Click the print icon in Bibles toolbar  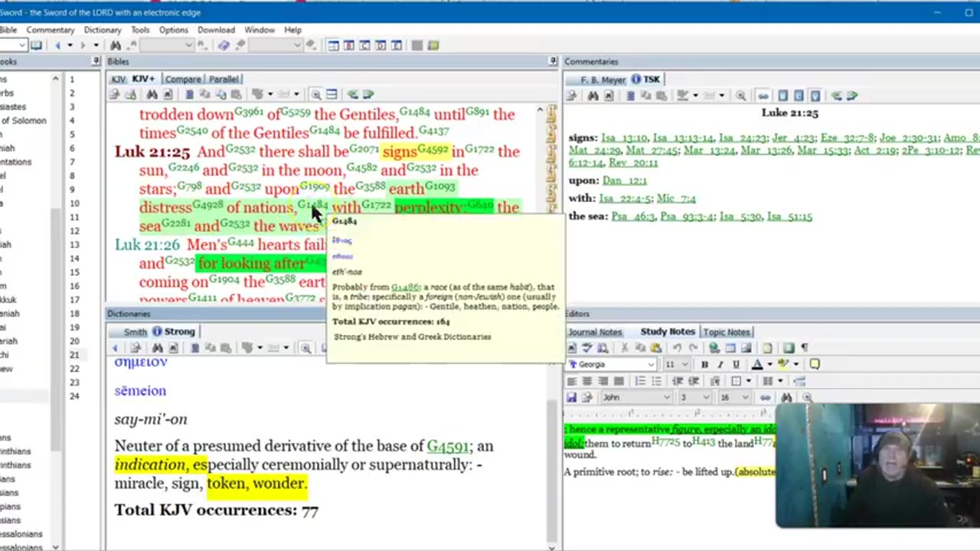pyautogui.click(x=114, y=94)
